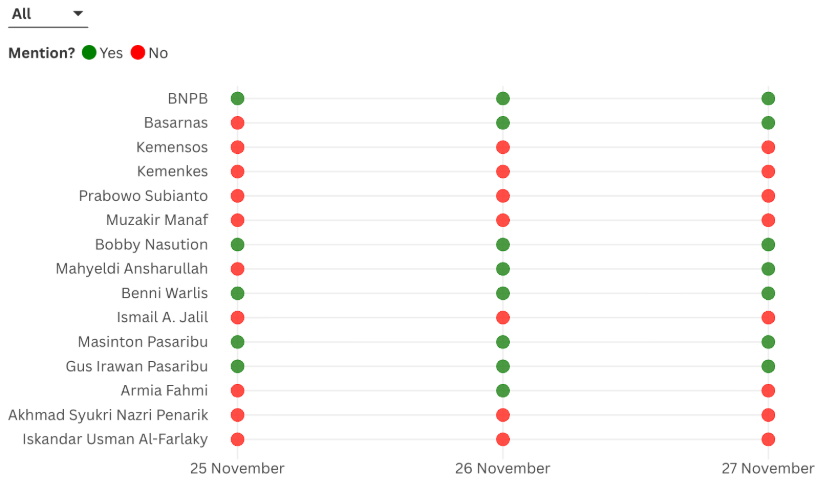
Task: Select the 26 November axis label
Action: [x=503, y=468]
